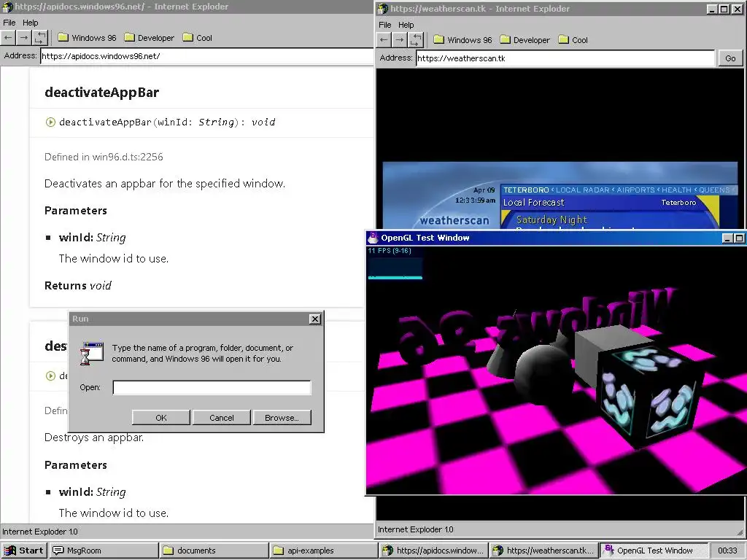Click the weatherscan address bar field

pyautogui.click(x=565, y=58)
